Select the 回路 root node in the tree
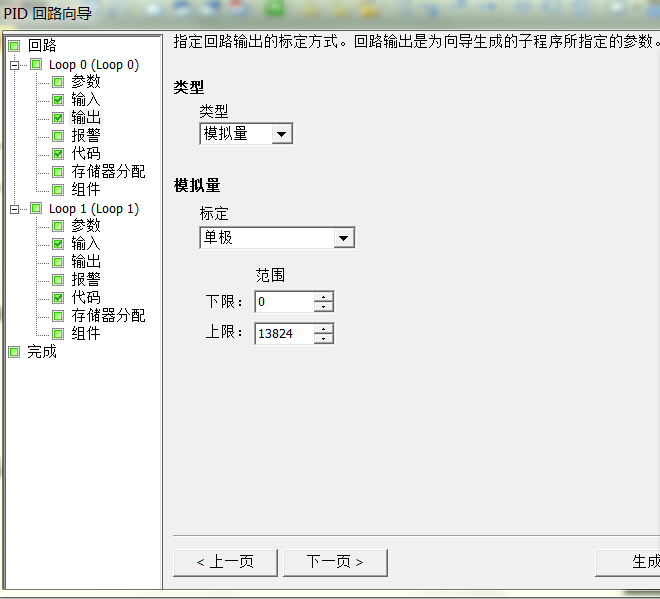Image resolution: width=660 pixels, height=599 pixels. 42,45
